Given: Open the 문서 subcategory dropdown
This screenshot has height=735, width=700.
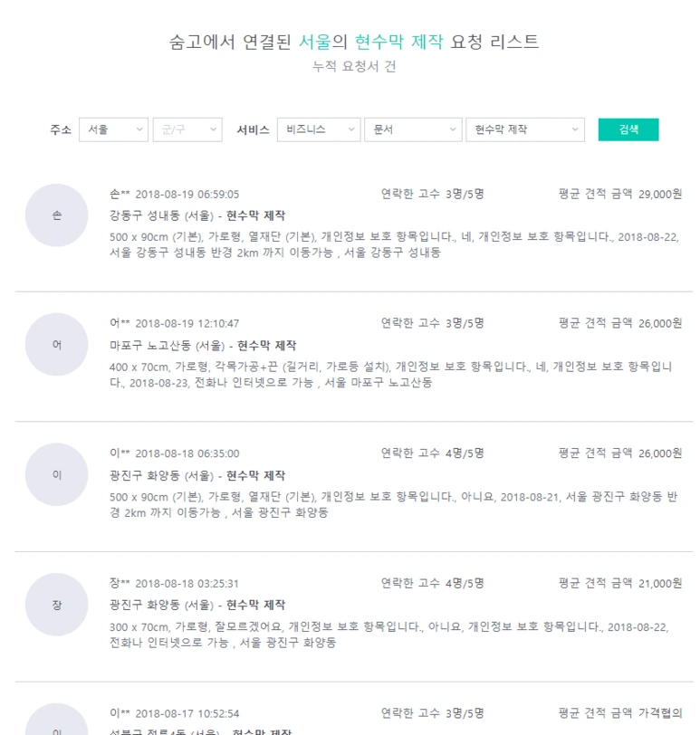Looking at the screenshot, I should tap(412, 130).
